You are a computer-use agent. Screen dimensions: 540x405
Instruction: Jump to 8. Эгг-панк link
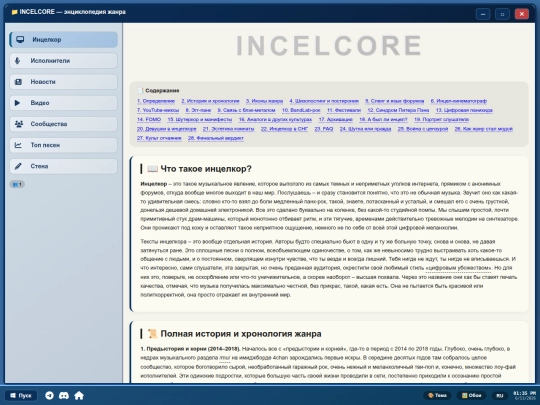(x=198, y=110)
